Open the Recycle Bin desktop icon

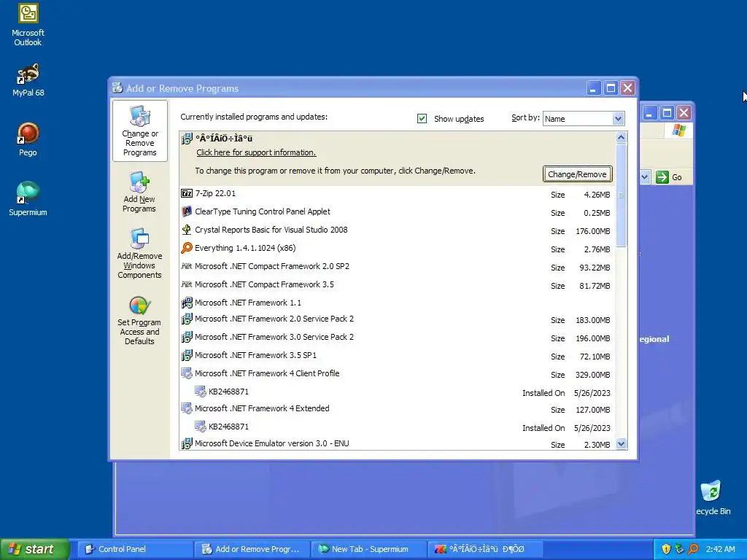pyautogui.click(x=712, y=497)
